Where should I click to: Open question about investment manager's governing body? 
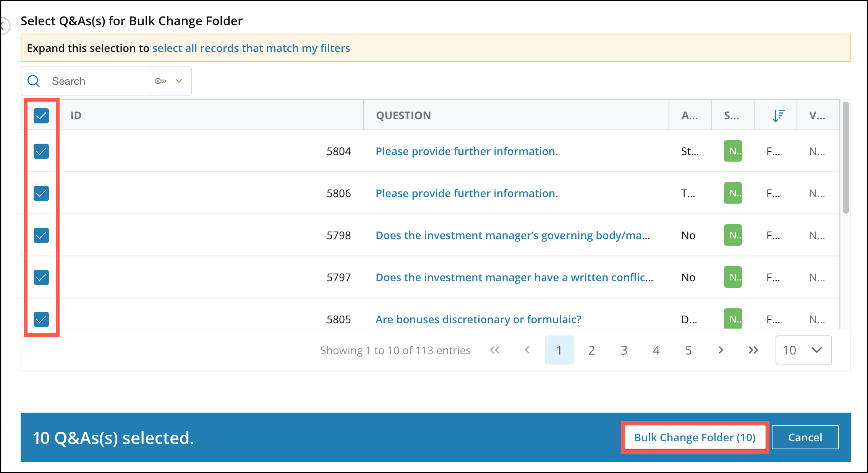pyautogui.click(x=513, y=235)
